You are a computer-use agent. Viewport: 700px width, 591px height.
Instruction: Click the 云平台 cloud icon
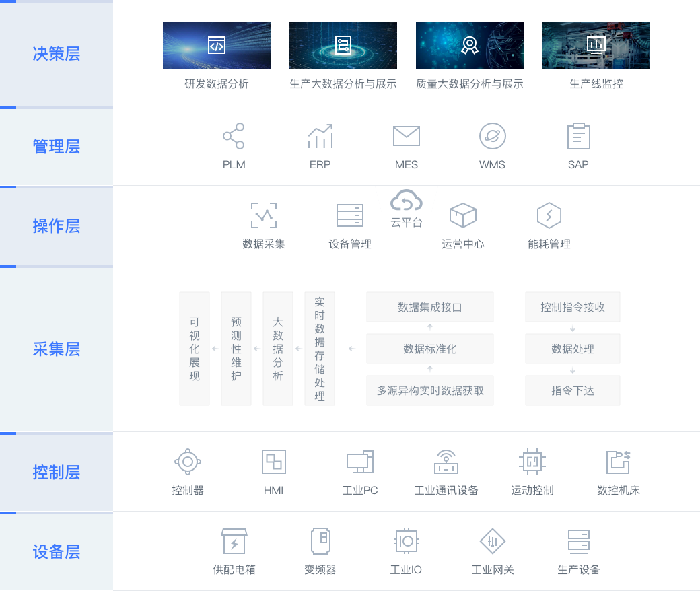coord(407,201)
